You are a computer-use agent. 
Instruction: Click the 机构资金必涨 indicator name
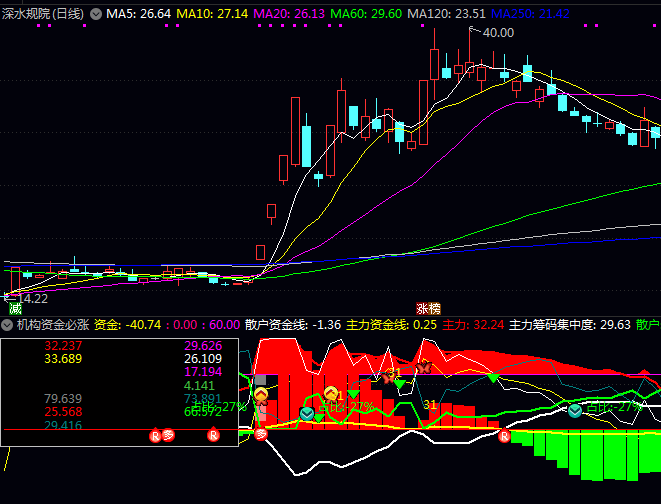point(53,325)
